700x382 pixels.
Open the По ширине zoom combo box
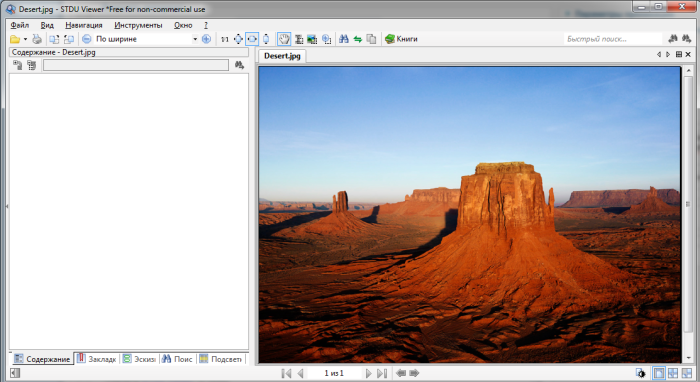coord(146,39)
